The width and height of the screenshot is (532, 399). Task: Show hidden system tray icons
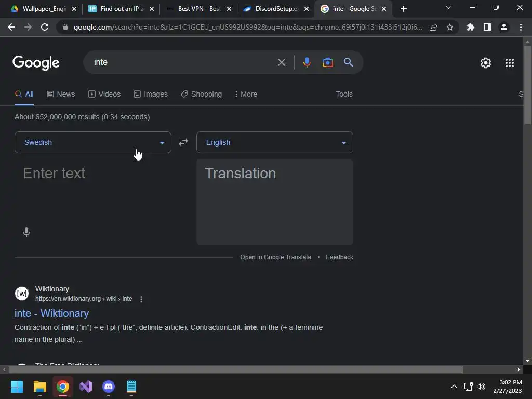[454, 387]
